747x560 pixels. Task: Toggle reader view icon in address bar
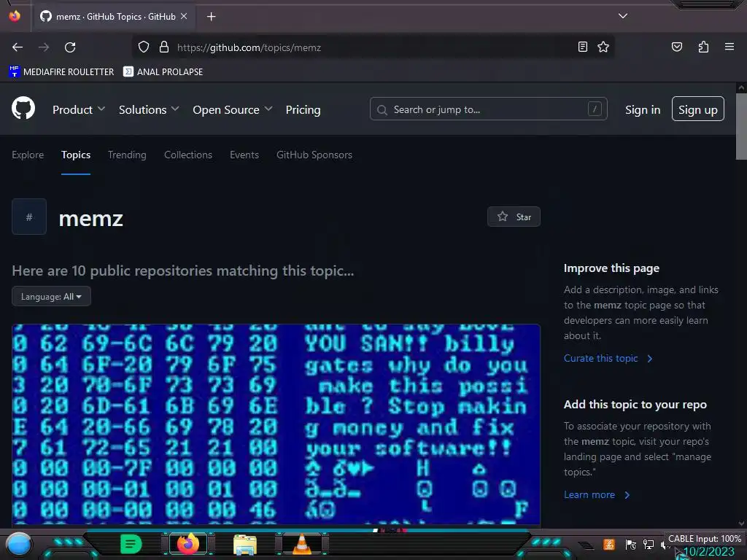pyautogui.click(x=582, y=47)
